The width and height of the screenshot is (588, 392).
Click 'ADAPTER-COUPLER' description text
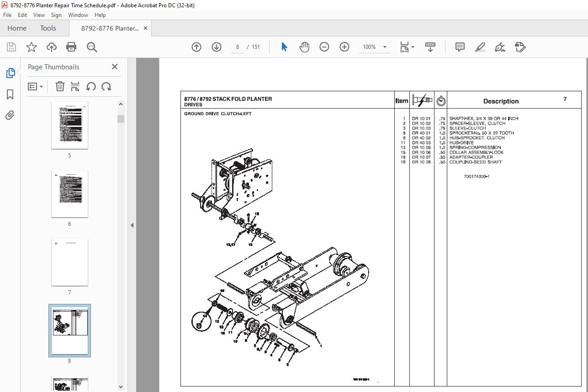471,157
